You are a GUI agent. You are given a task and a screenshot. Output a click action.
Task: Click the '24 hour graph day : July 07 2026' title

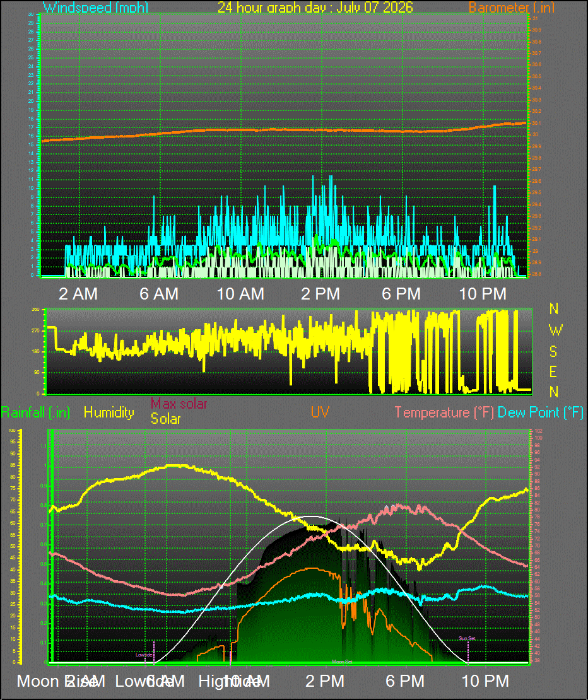315,7
